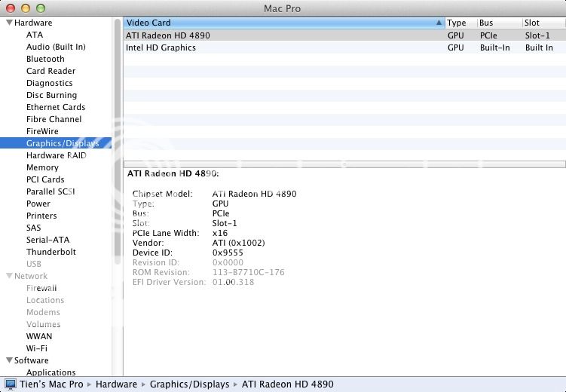Select Graphics/Displays in the sidebar

[x=62, y=143]
